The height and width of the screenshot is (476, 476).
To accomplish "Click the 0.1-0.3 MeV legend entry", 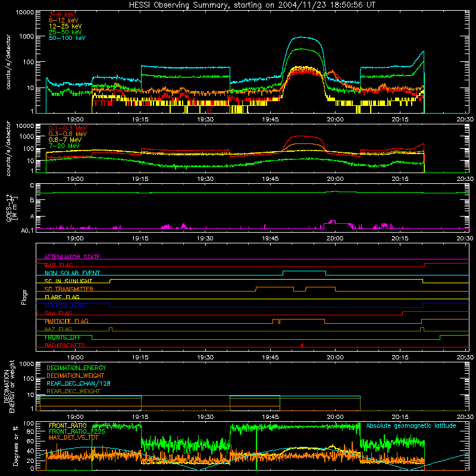I will [x=68, y=128].
